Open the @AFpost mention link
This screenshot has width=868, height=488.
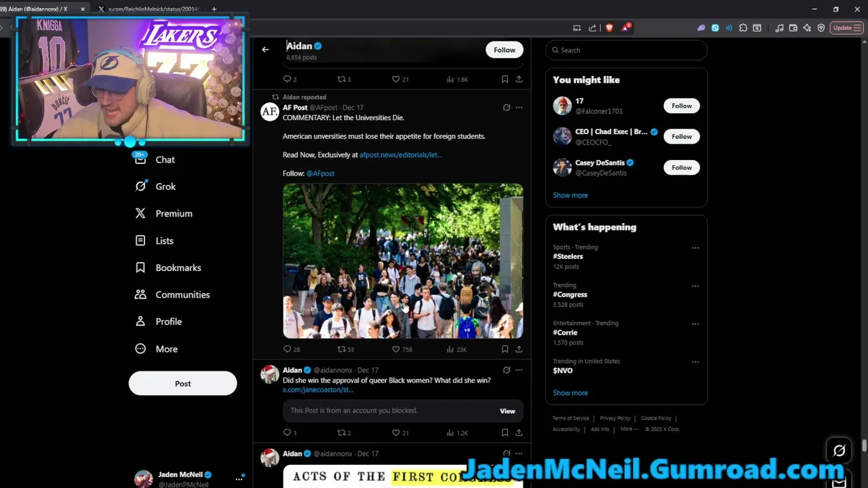pyautogui.click(x=320, y=174)
